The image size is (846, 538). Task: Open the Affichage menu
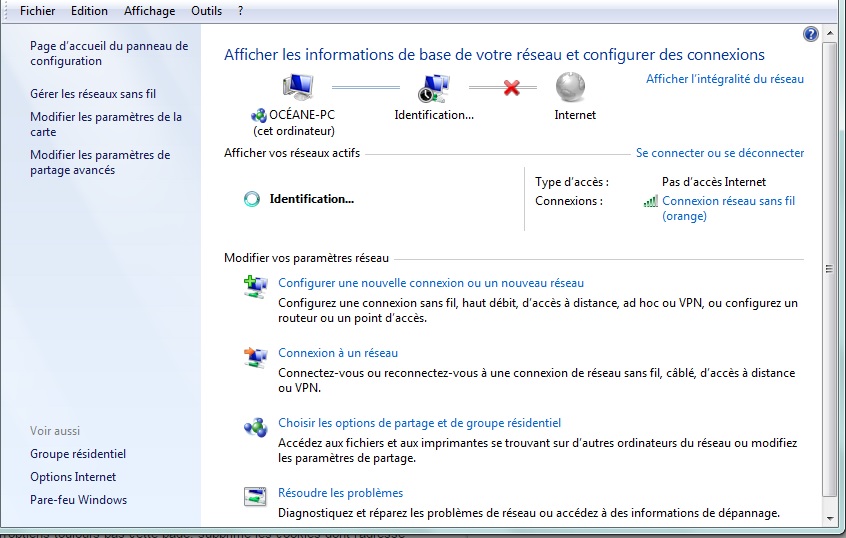pyautogui.click(x=149, y=11)
